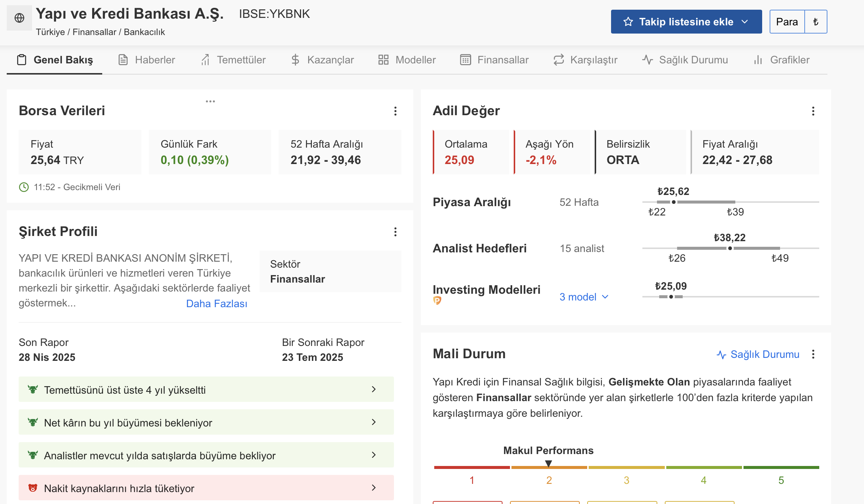Click clipboard icon of Genel Bakış tab
This screenshot has width=864, height=504.
coord(22,60)
